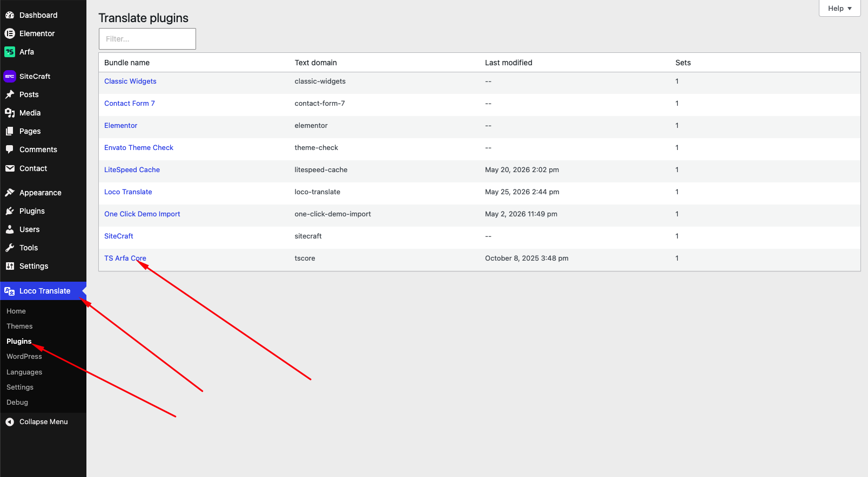The height and width of the screenshot is (477, 868).
Task: Open the Envato Theme Check bundle
Action: (139, 148)
